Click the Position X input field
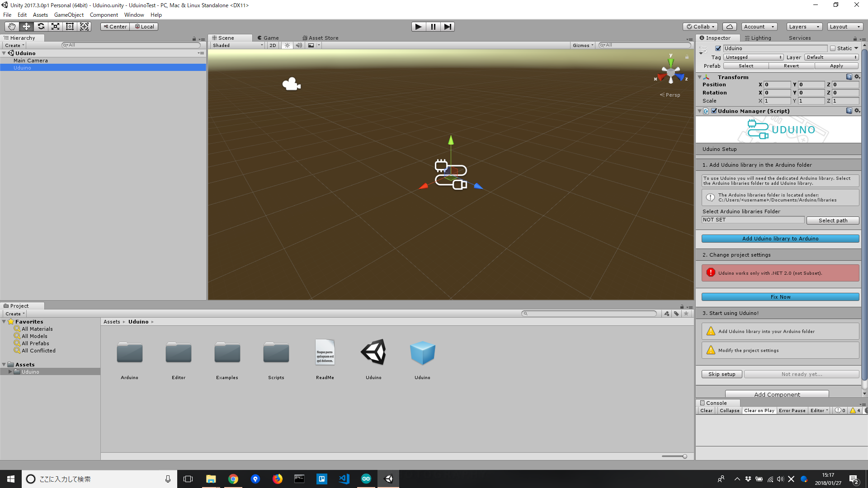The width and height of the screenshot is (868, 488). (777, 84)
